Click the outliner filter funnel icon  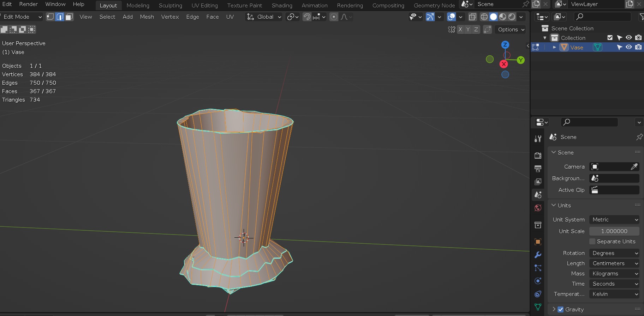641,17
